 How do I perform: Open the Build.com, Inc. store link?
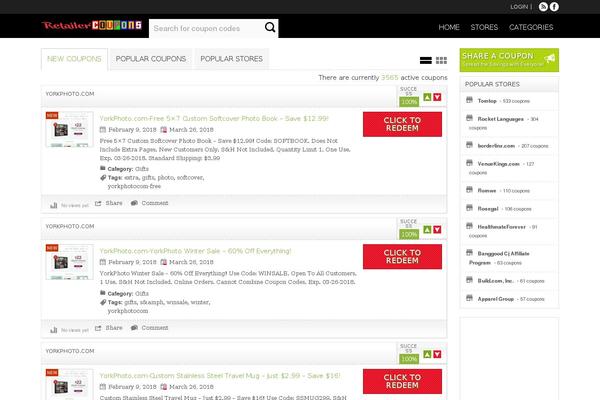[495, 281]
